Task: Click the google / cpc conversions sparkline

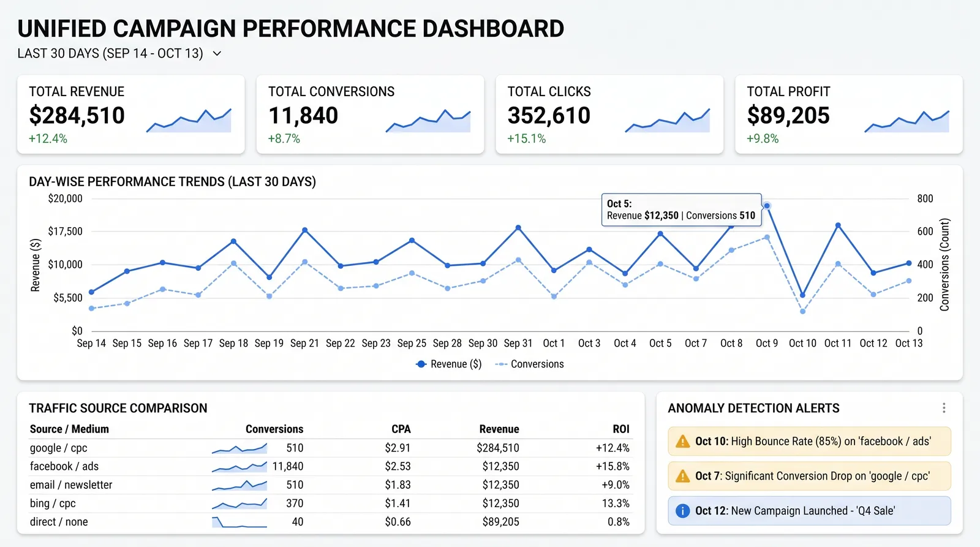Action: 239,448
